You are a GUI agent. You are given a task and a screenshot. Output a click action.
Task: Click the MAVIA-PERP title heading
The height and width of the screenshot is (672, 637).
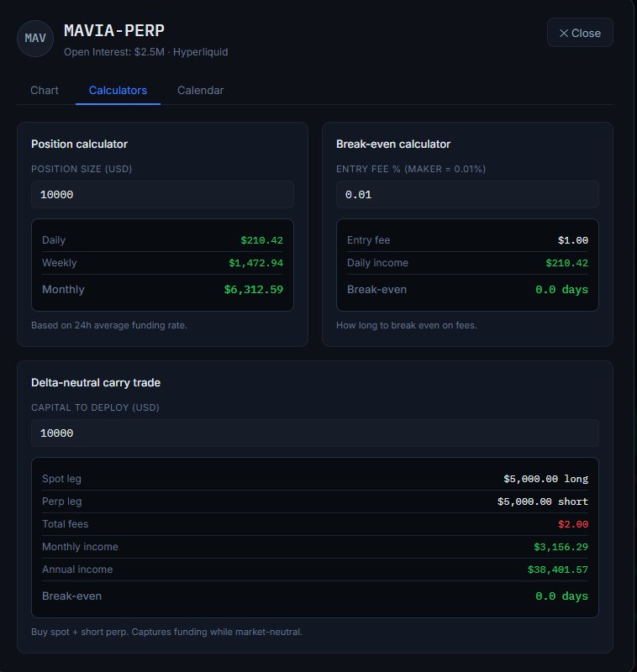click(114, 31)
